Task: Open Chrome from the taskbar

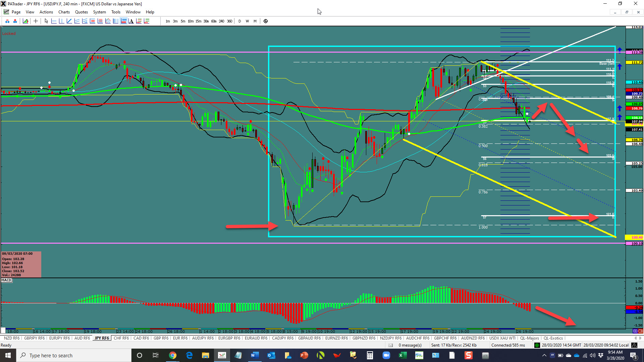Action: [172, 355]
